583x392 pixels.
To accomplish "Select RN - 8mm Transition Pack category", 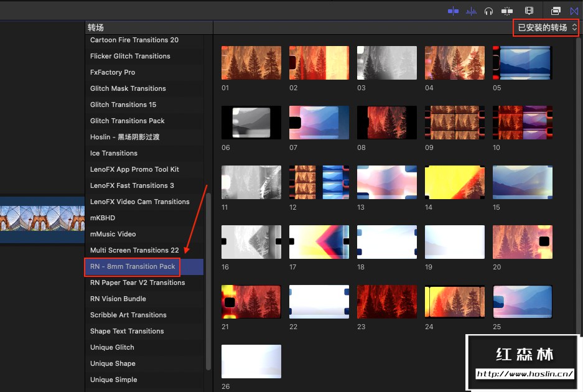I will tap(133, 266).
